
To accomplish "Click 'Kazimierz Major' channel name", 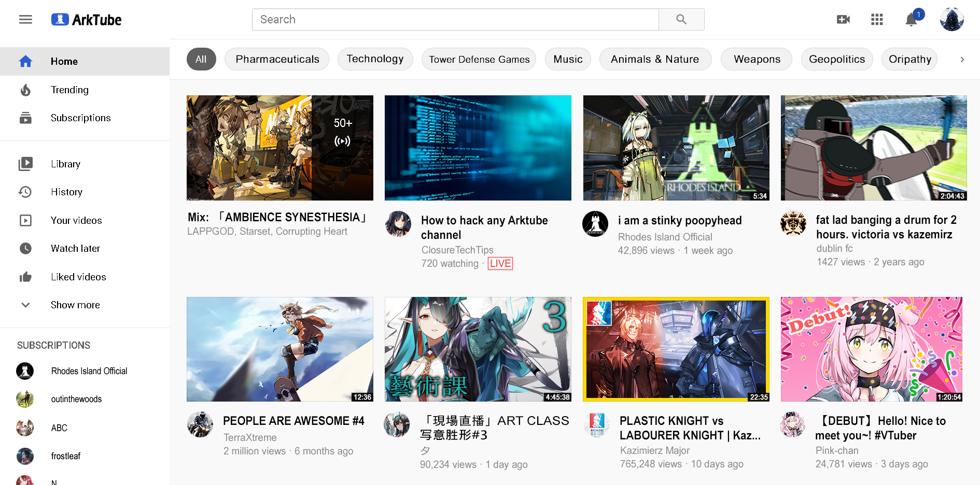I will point(655,450).
